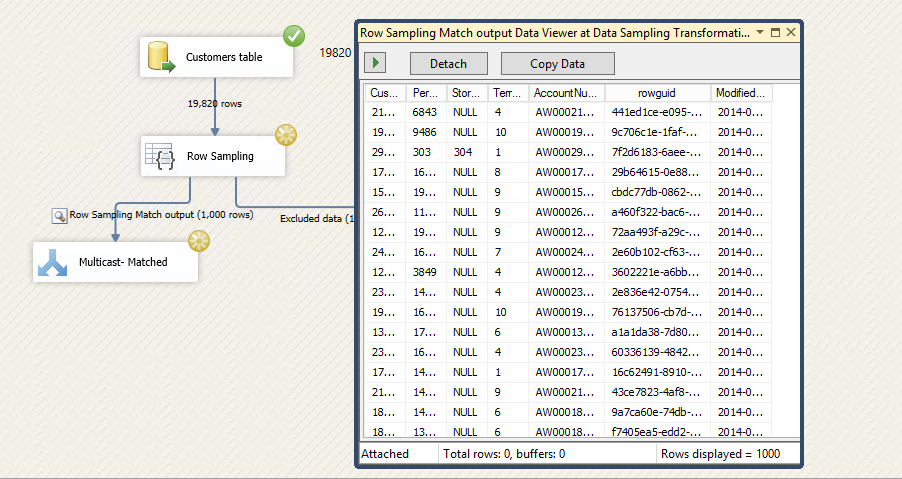Click the Detach button
The image size is (902, 479).
(x=449, y=64)
